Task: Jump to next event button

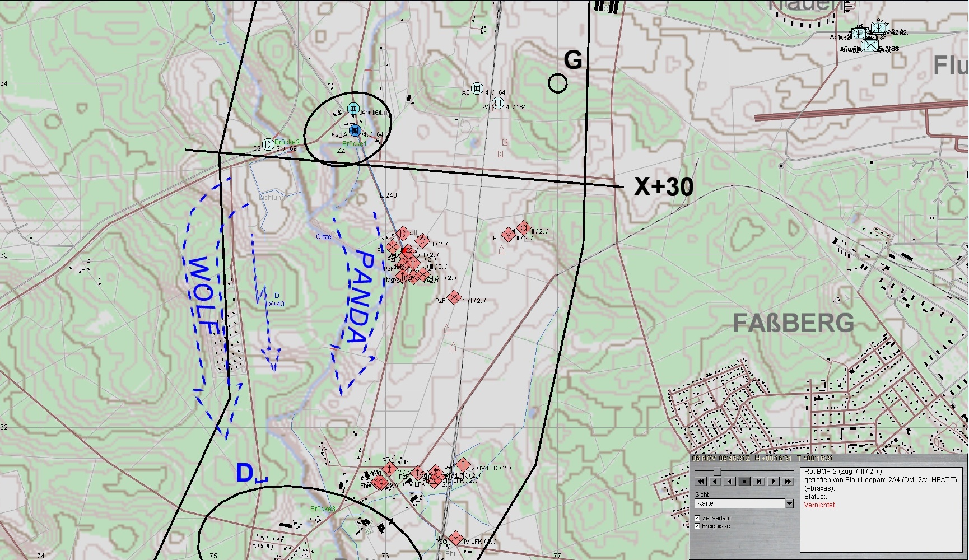Action: [x=758, y=482]
